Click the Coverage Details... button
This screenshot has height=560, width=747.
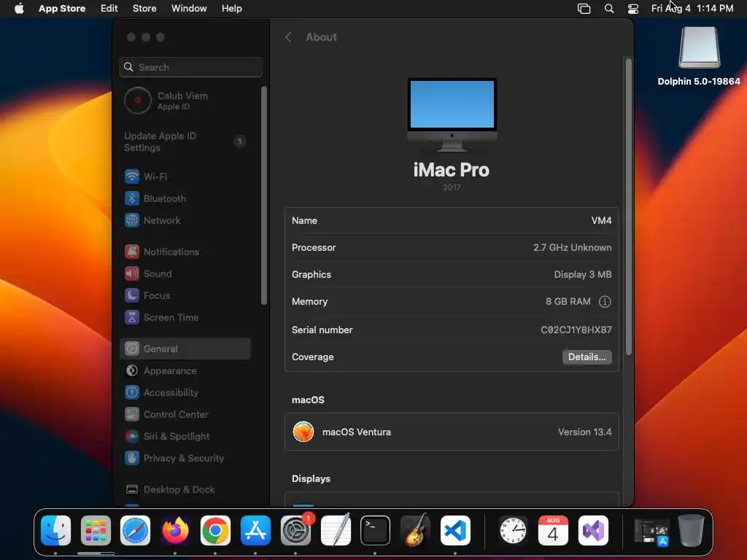587,357
